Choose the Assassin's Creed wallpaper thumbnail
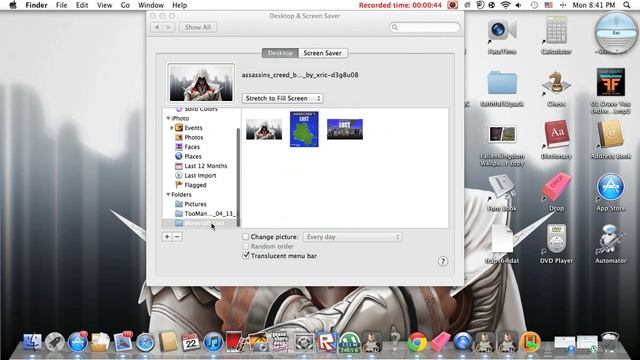 [x=264, y=129]
